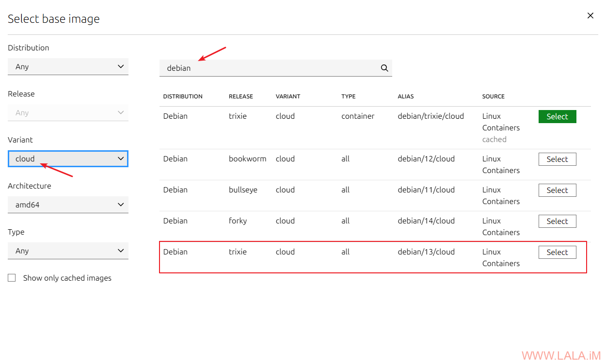
Task: Select the debian/14/cloud forky image
Action: (557, 222)
